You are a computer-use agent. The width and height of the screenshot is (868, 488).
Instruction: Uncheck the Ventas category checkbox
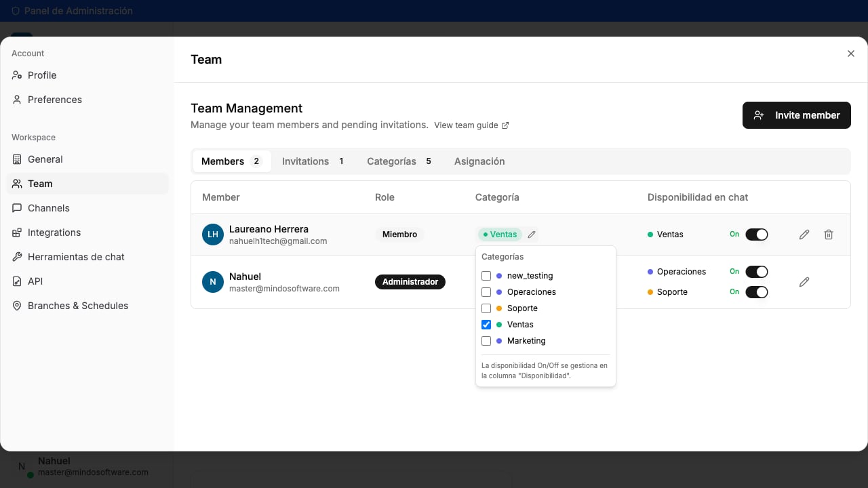tap(486, 325)
